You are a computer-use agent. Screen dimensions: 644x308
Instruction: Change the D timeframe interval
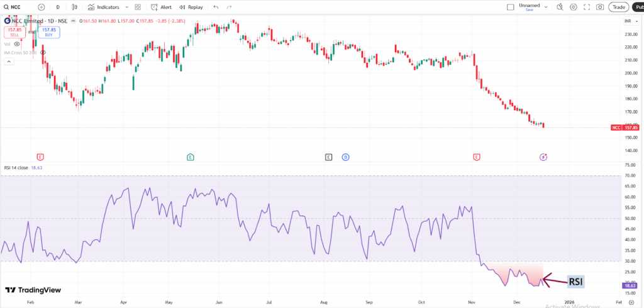pyautogui.click(x=58, y=7)
